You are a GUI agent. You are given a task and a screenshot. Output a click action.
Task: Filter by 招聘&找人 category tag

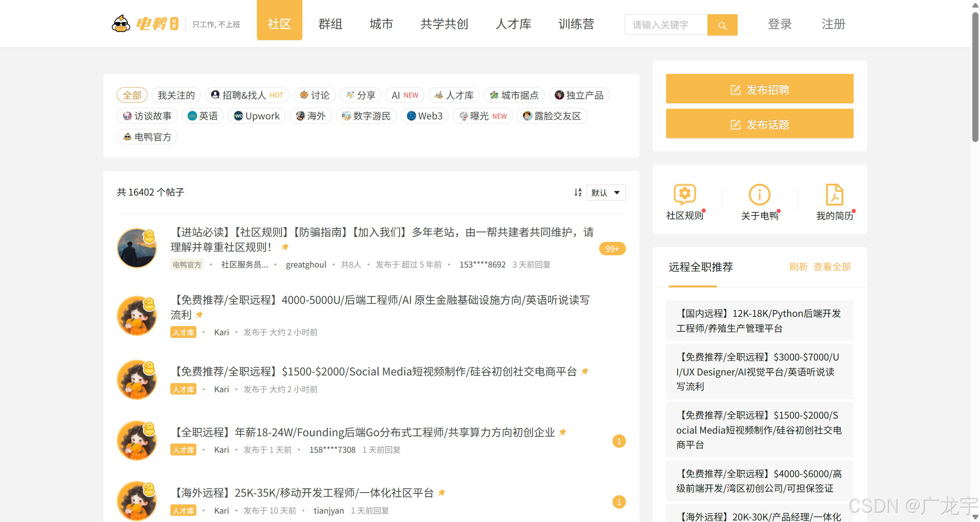pos(247,95)
